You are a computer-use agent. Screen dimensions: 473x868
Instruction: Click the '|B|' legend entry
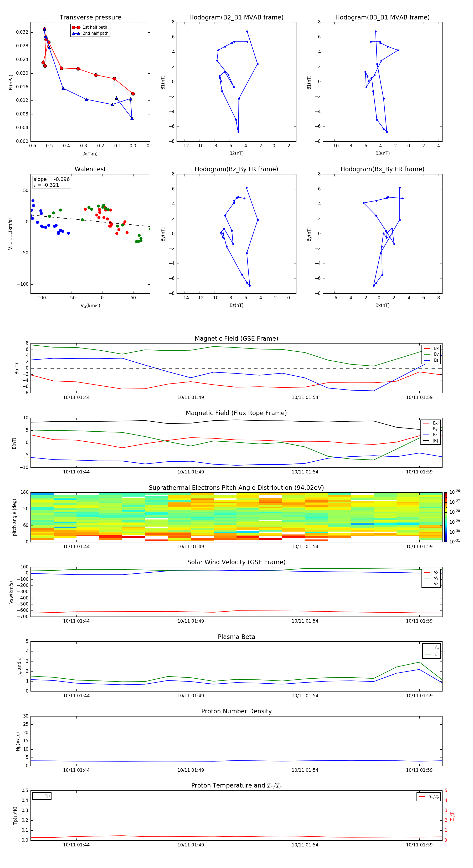[431, 441]
